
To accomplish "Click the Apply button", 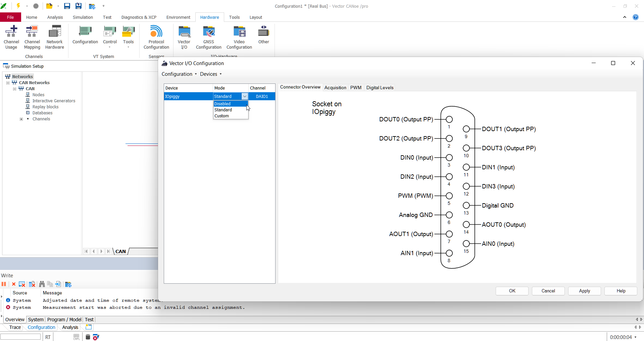I will 584,291.
